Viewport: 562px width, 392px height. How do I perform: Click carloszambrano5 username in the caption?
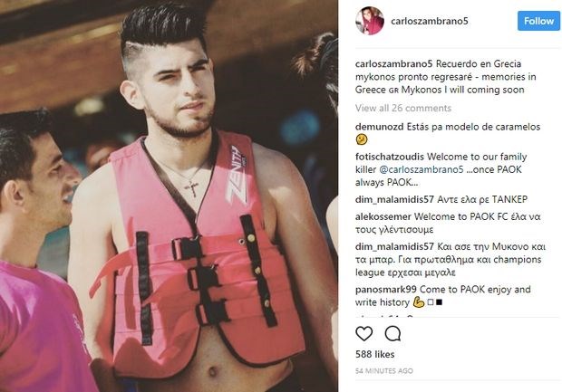click(394, 63)
